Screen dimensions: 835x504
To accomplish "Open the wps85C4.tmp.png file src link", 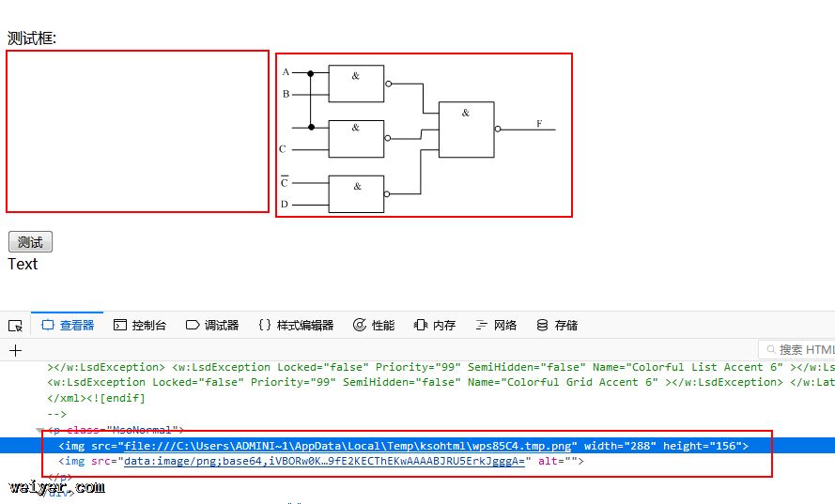I will pos(348,446).
